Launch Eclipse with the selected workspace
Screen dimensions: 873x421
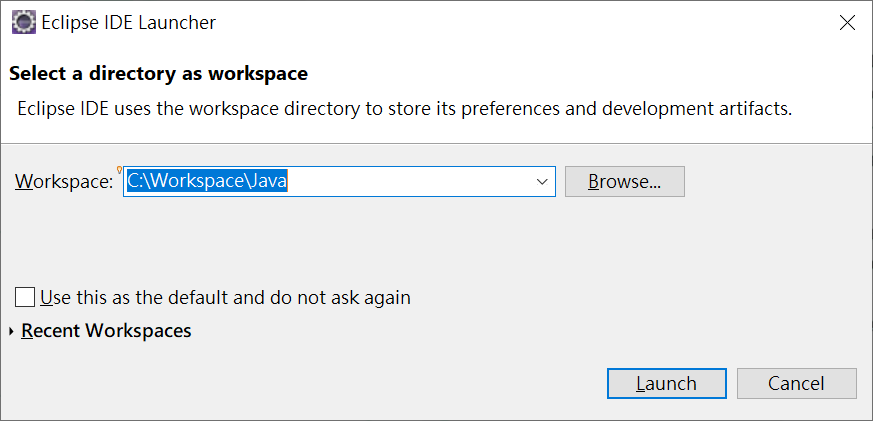point(666,383)
